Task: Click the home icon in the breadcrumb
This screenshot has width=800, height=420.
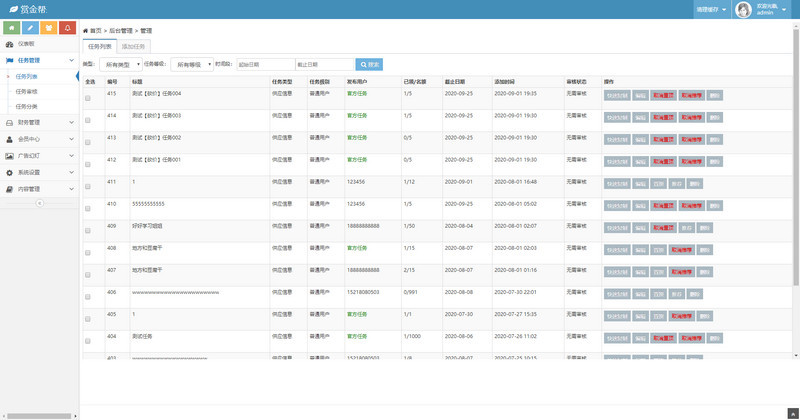Action: 85,31
